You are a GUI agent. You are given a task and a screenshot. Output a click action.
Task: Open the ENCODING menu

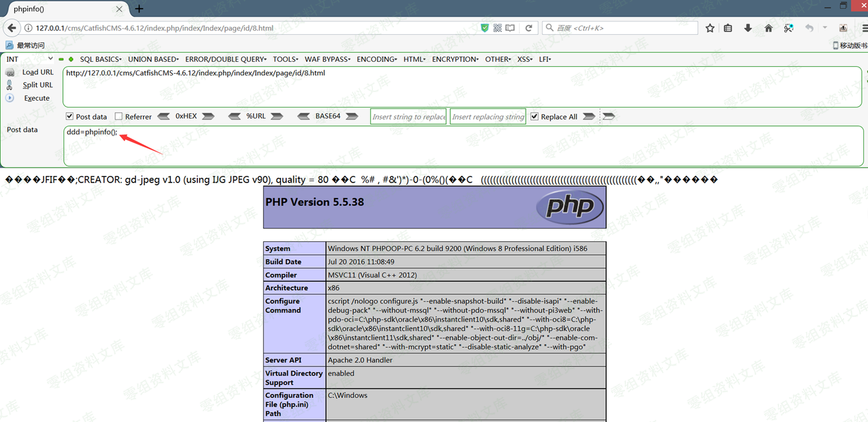coord(376,59)
